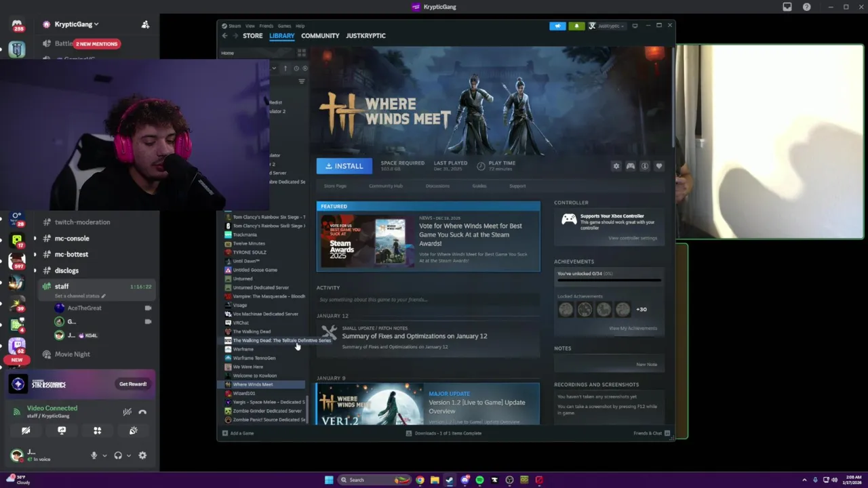Click View My Achievements link
This screenshot has height=488, width=868.
tap(633, 328)
